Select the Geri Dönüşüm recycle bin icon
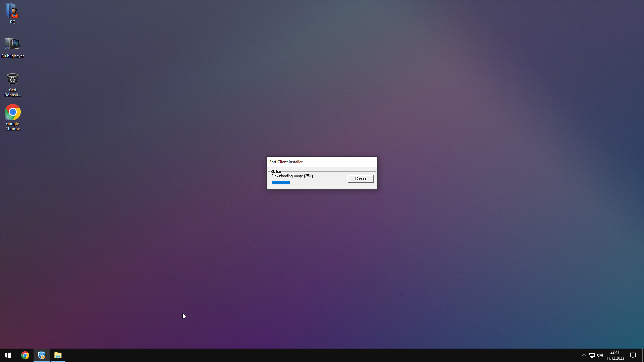 [12, 85]
